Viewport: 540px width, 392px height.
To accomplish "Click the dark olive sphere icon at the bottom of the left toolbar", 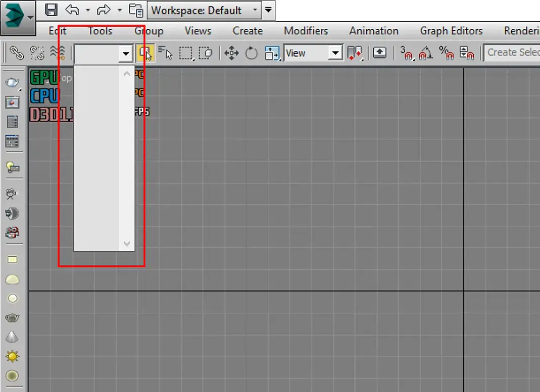I will coord(13,375).
